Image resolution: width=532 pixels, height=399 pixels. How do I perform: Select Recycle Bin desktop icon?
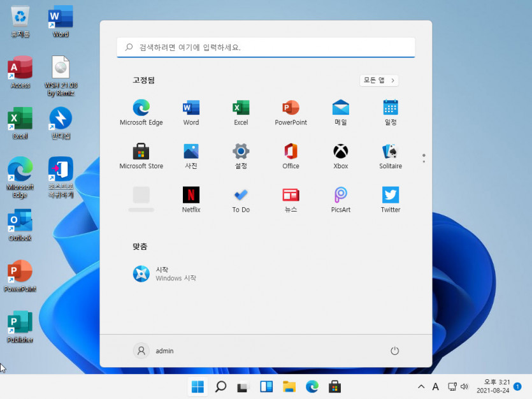20,22
